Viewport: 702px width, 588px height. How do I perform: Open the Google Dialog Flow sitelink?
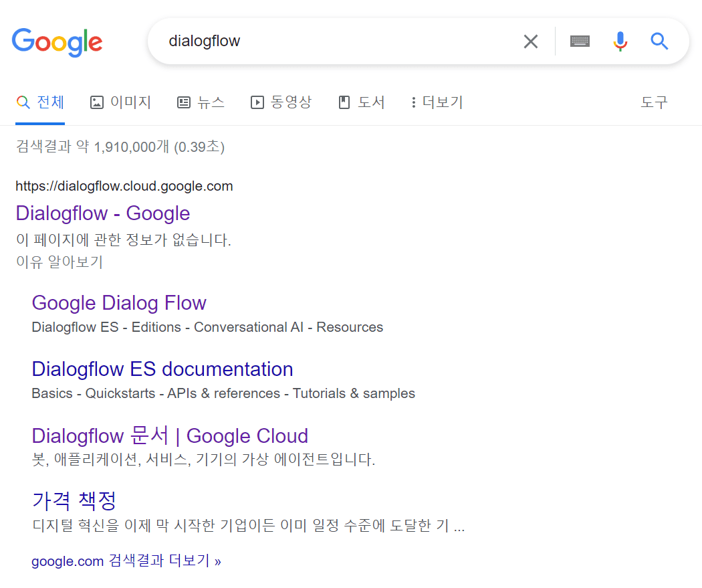[118, 303]
